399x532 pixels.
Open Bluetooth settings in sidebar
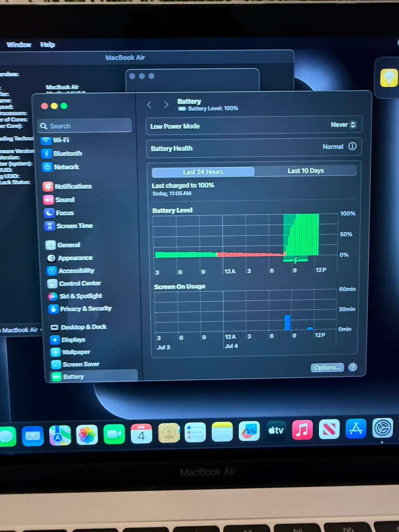(62, 154)
